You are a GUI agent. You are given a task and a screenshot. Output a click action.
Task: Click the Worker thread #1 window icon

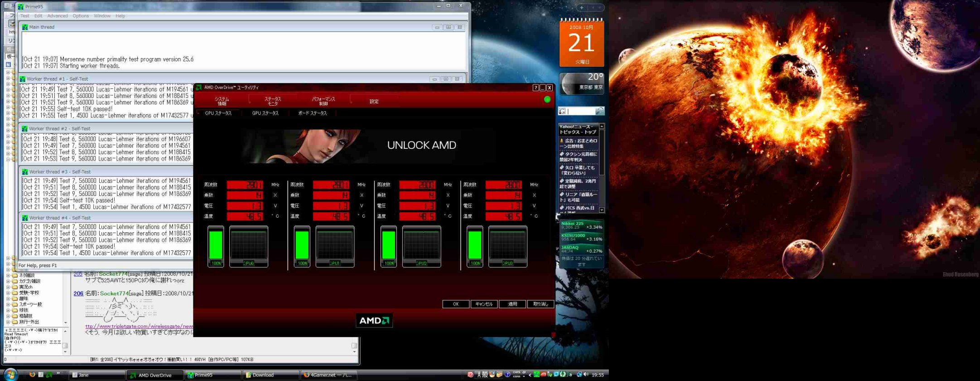point(22,79)
